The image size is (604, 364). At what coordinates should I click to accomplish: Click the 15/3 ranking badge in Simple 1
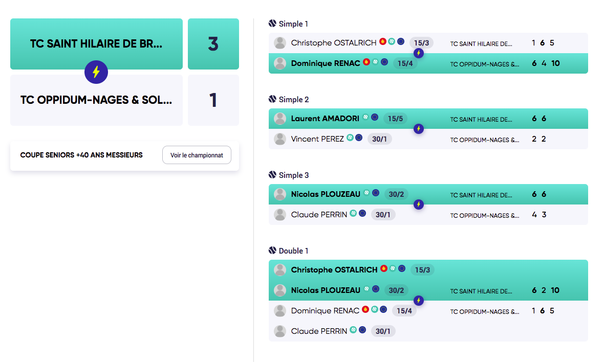coord(421,43)
